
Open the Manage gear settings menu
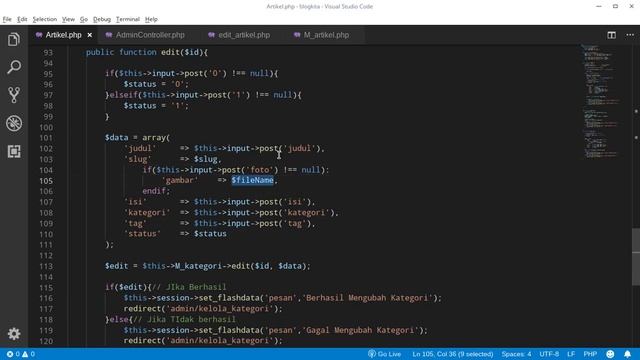click(x=14, y=334)
